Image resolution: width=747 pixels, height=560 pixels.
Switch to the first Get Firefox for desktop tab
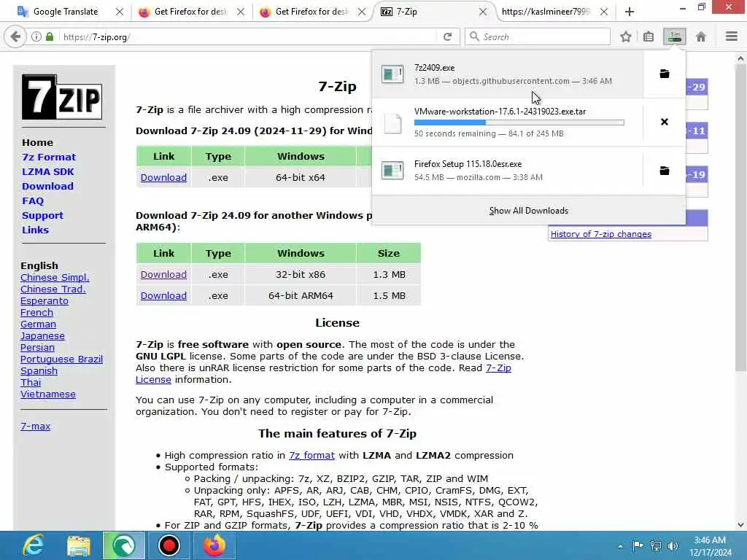(190, 12)
